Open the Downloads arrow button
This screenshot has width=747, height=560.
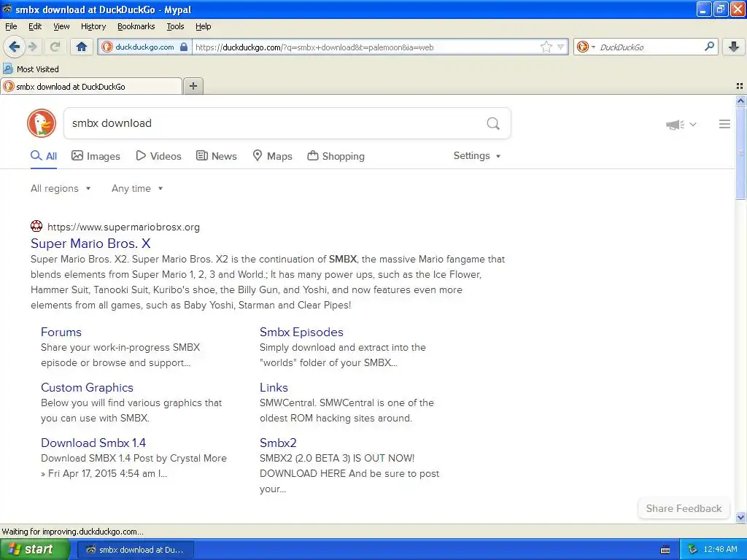click(734, 47)
